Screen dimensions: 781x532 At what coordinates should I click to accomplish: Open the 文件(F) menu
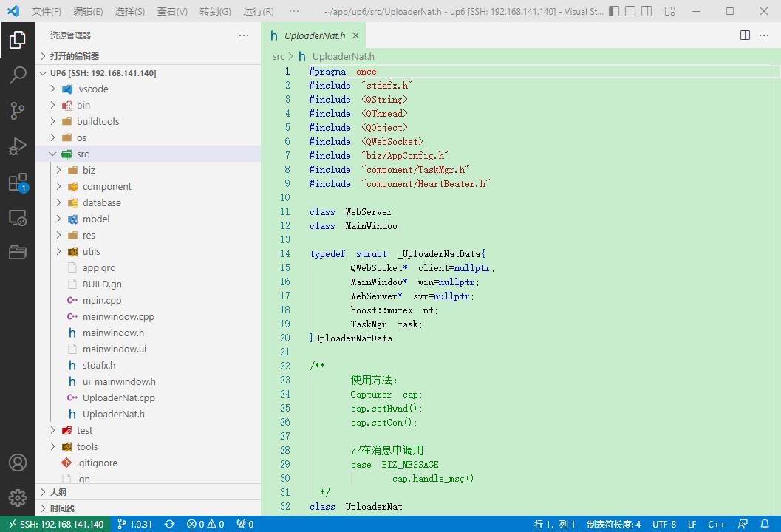(47, 11)
